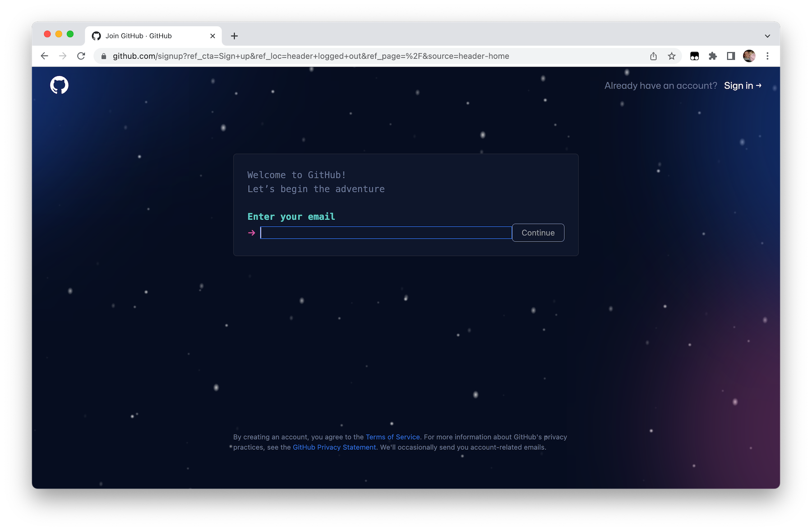This screenshot has width=812, height=531.
Task: Click the forward navigation arrow
Action: point(62,56)
